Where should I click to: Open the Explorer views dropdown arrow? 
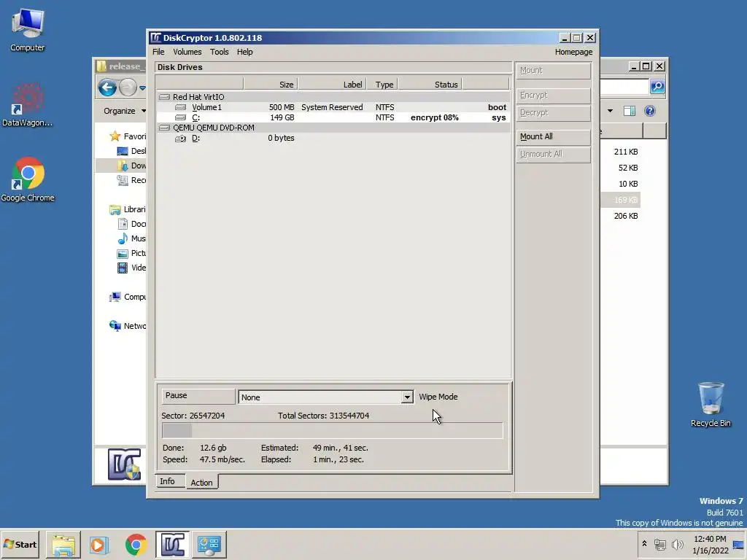(611, 111)
